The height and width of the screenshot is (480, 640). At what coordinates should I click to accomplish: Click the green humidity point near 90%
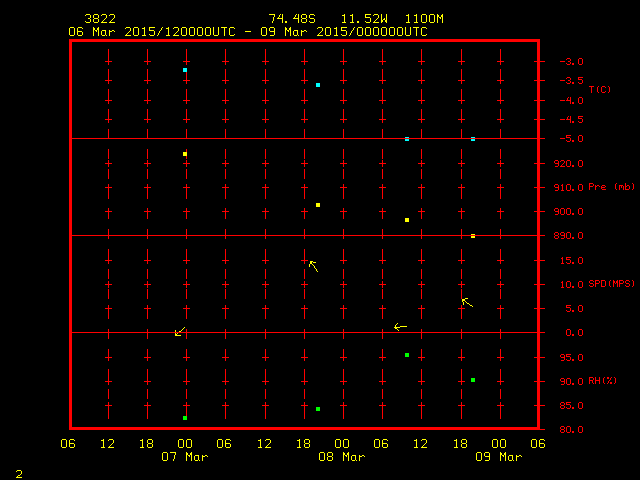click(473, 380)
